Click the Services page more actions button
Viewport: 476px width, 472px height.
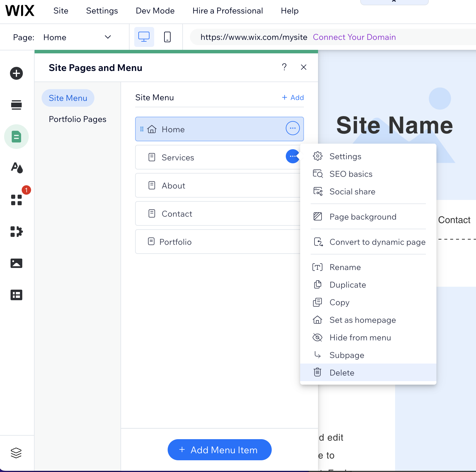pyautogui.click(x=292, y=157)
